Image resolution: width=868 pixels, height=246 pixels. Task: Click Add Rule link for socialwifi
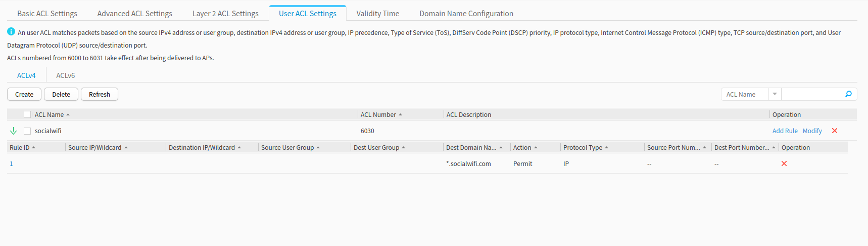click(785, 131)
